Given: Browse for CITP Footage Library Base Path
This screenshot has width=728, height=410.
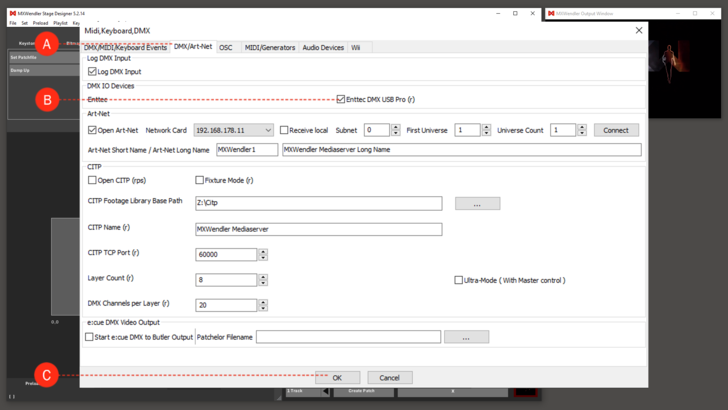Looking at the screenshot, I should point(477,203).
